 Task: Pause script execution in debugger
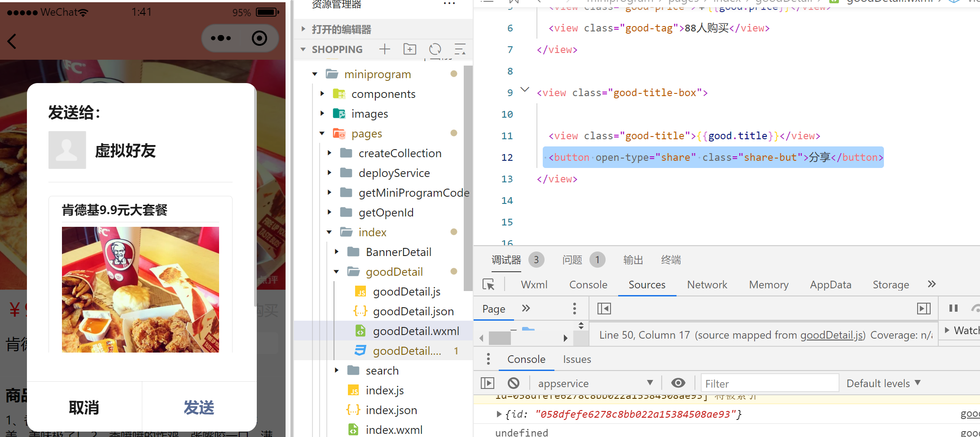pos(954,309)
